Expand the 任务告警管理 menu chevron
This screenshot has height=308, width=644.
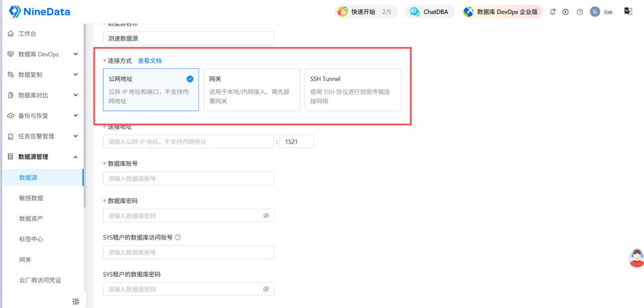click(75, 136)
